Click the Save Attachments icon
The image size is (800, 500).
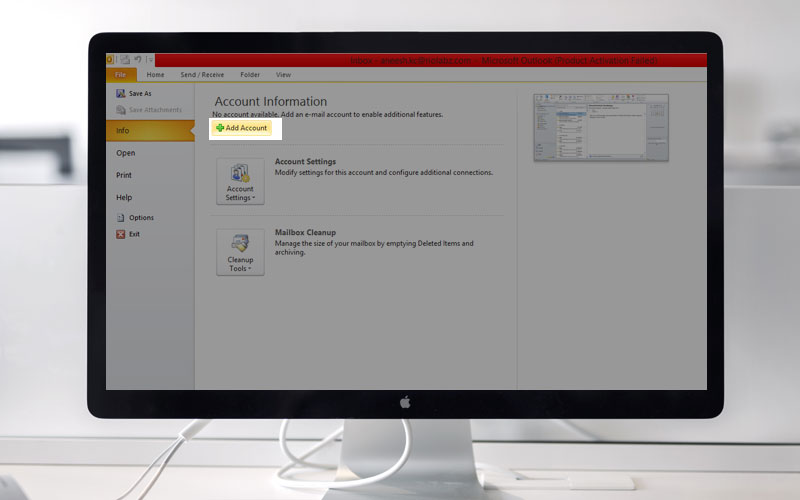pyautogui.click(x=120, y=110)
